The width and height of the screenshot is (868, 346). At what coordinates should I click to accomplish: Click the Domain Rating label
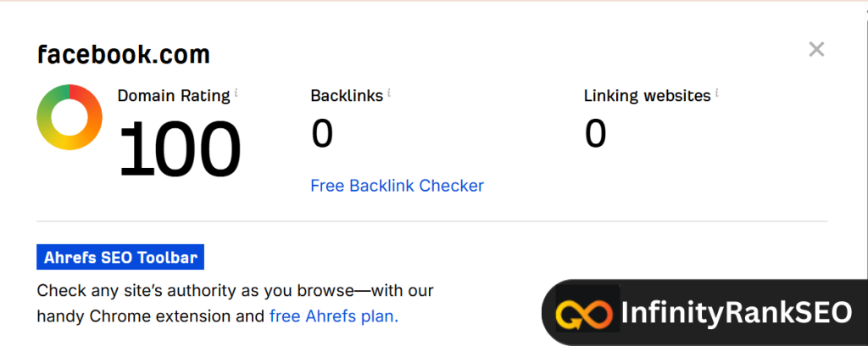[x=173, y=96]
